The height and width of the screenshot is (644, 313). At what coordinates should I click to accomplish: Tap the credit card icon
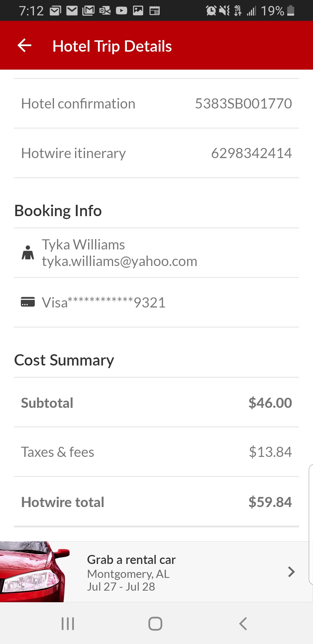click(x=28, y=302)
